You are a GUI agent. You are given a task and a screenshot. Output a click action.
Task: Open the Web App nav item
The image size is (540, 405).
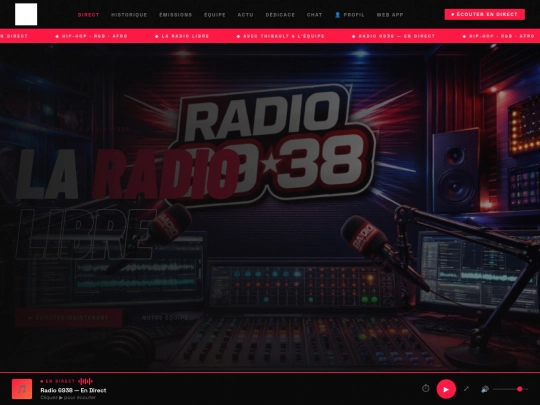click(x=390, y=15)
